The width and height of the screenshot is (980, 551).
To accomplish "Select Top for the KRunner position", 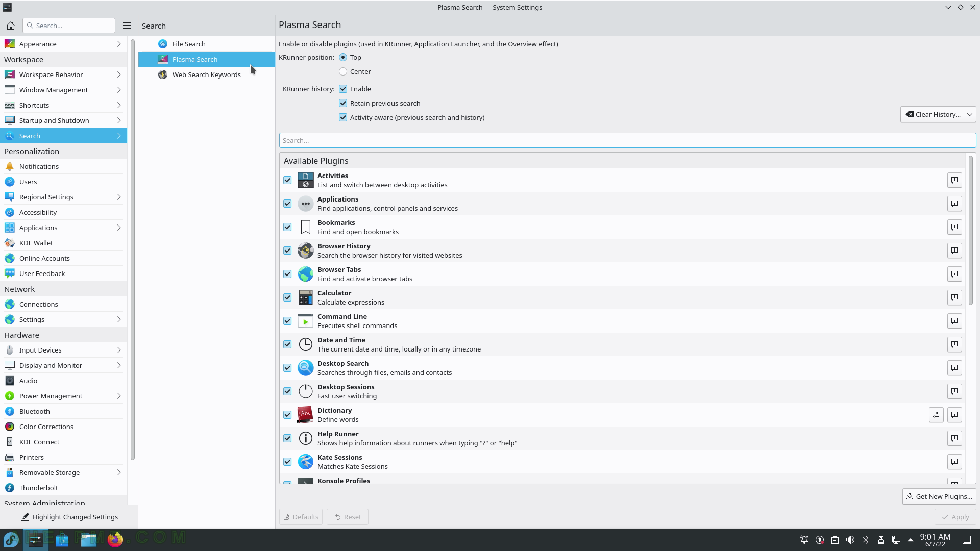I will point(343,57).
